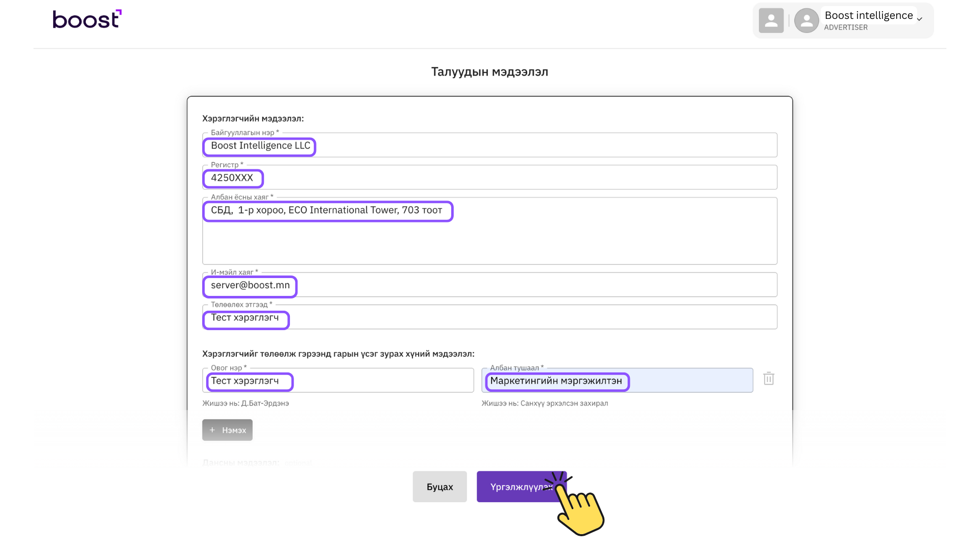The height and width of the screenshot is (551, 980).
Task: Delete signer row with trash icon
Action: point(769,379)
